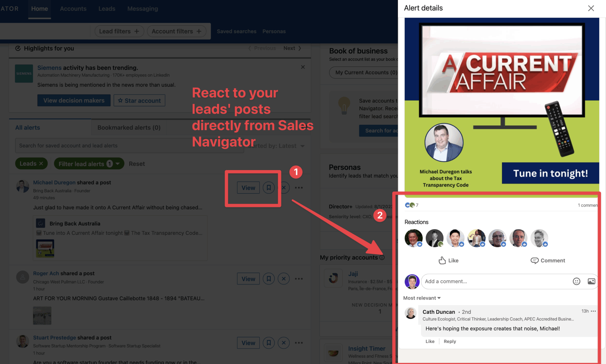Bookmark Michael Duregon's alert
This screenshot has width=606, height=364.
269,187
